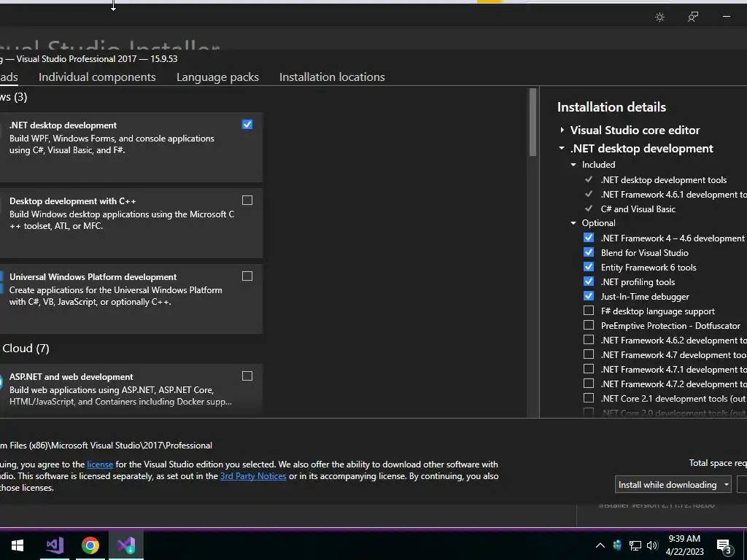Open the license link
The height and width of the screenshot is (560, 747).
100,464
